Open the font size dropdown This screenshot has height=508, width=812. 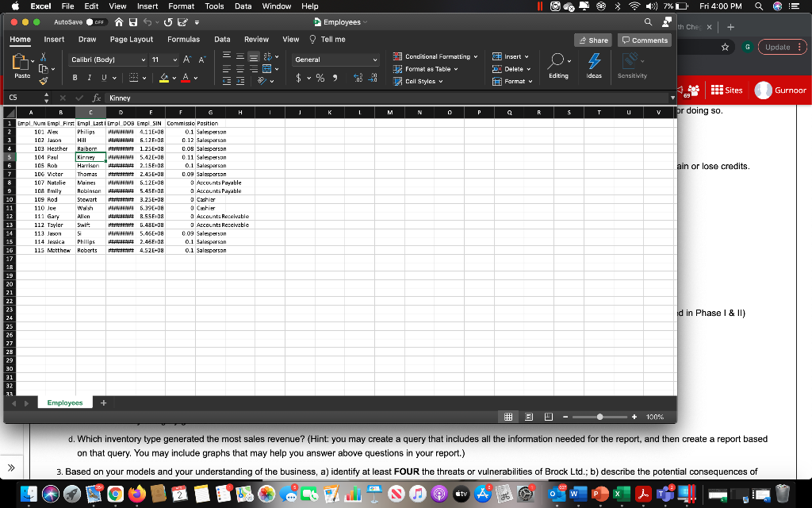coord(175,60)
